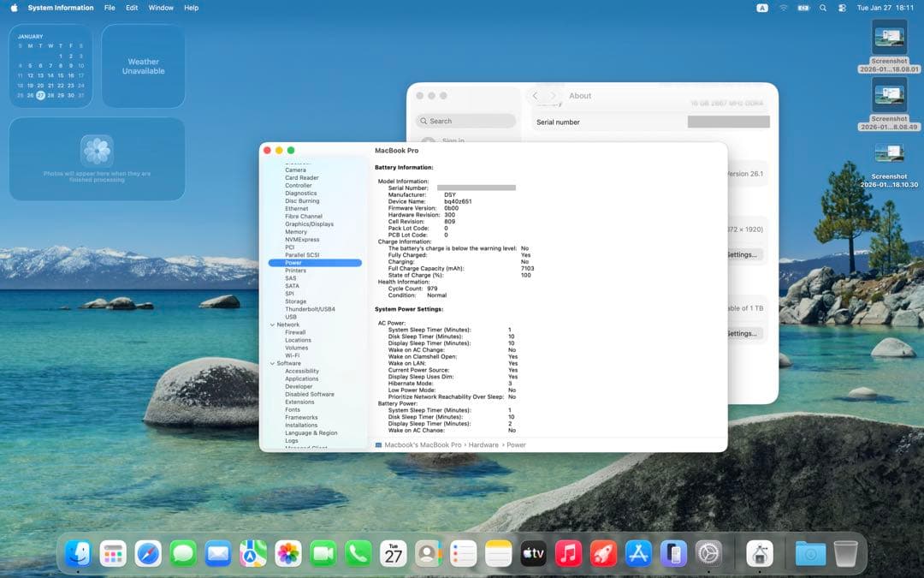Viewport: 924px width, 578px height.
Task: Open System Settings from the Dock
Action: 708,553
